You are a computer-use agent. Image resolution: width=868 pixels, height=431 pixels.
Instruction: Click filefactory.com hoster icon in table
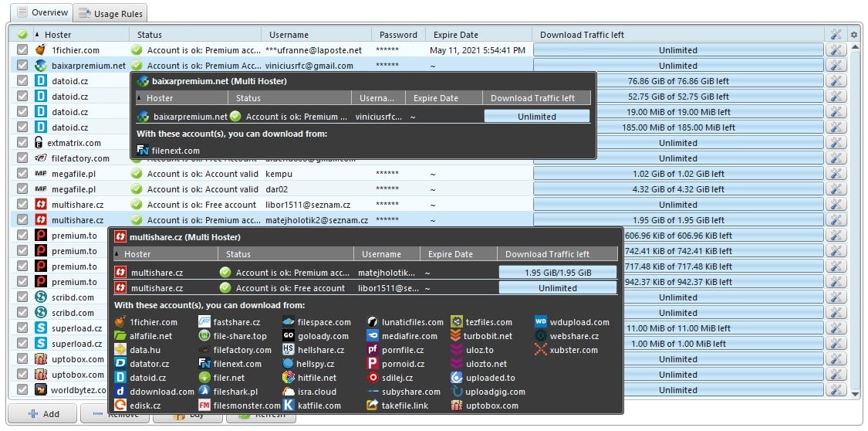click(40, 158)
